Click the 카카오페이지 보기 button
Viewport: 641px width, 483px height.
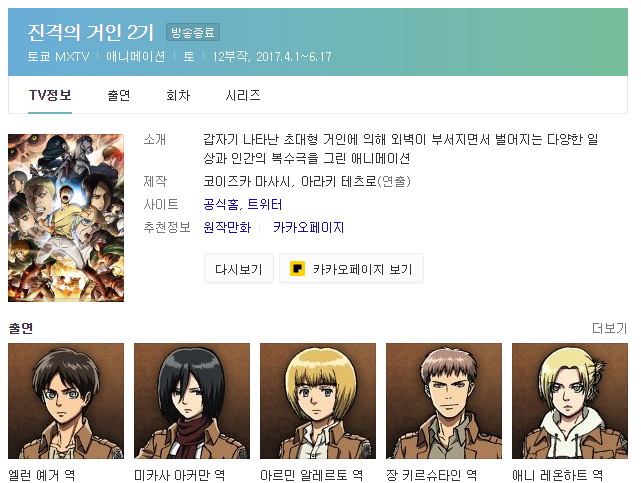(351, 268)
